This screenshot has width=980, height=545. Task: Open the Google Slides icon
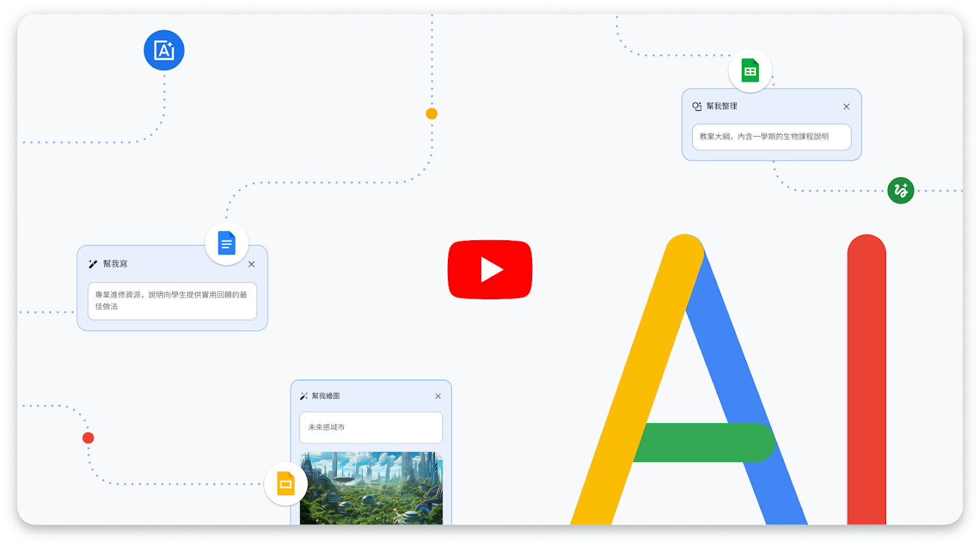click(x=286, y=483)
